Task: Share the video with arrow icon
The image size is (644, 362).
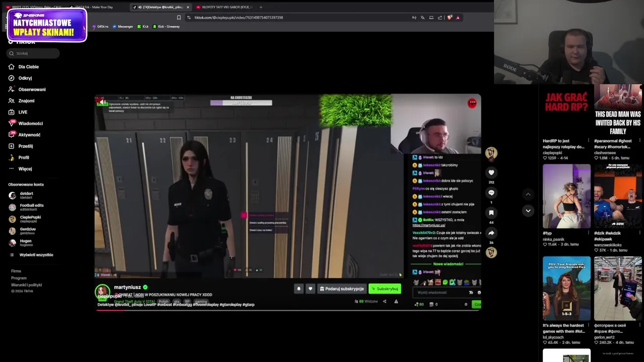Action: [x=492, y=233]
